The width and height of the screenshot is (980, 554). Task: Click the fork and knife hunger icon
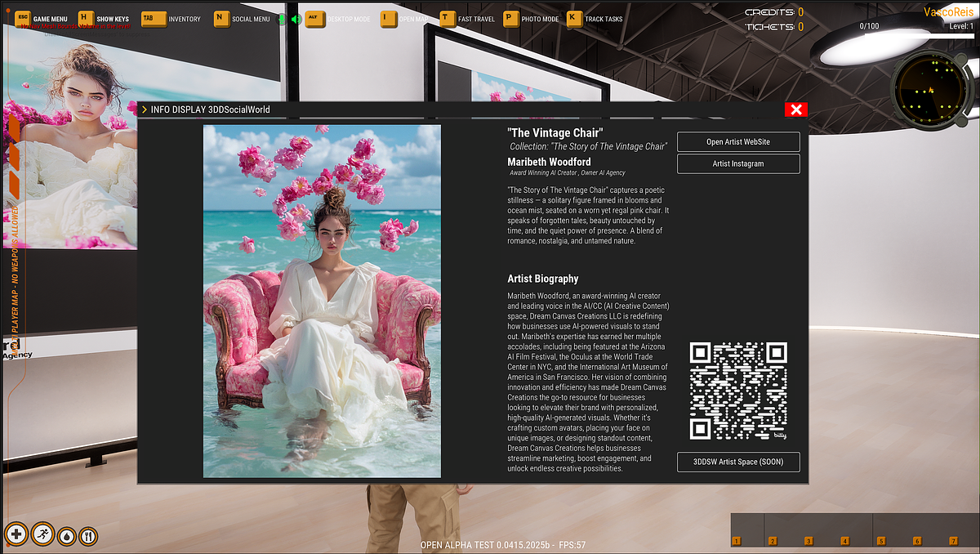(x=89, y=536)
